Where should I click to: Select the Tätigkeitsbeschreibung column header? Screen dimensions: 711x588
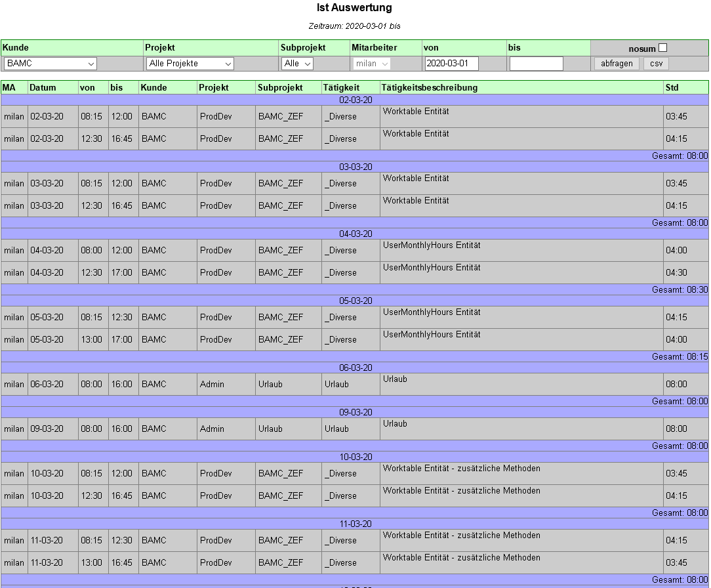tap(430, 87)
